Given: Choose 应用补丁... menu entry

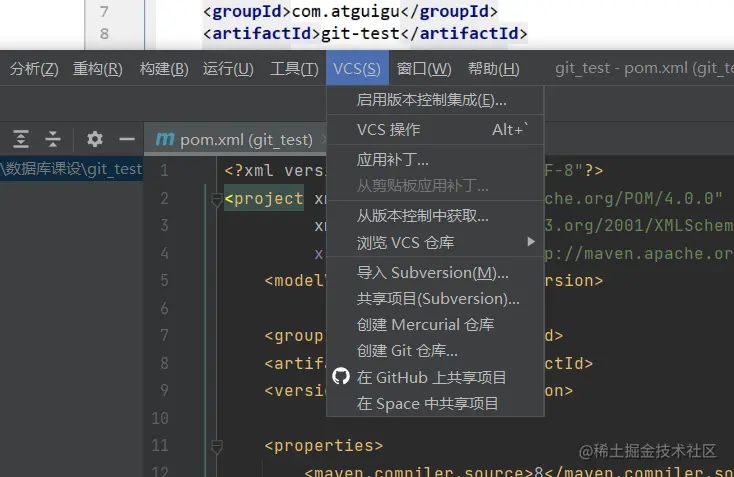Looking at the screenshot, I should click(x=435, y=160).
